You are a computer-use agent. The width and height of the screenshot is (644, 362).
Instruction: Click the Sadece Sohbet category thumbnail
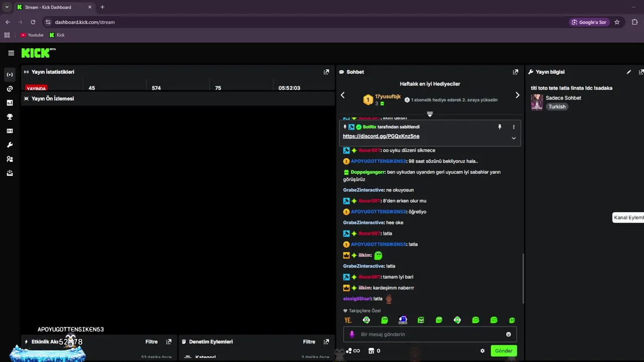[x=537, y=102]
